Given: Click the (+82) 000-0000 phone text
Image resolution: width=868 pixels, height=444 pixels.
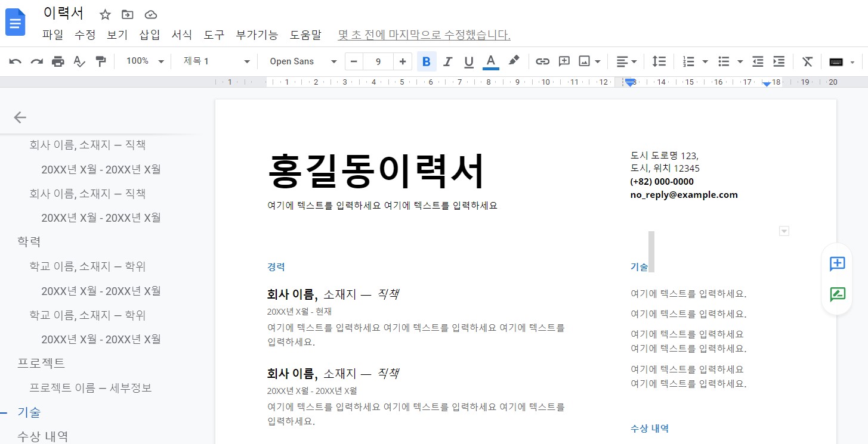Looking at the screenshot, I should point(662,182).
